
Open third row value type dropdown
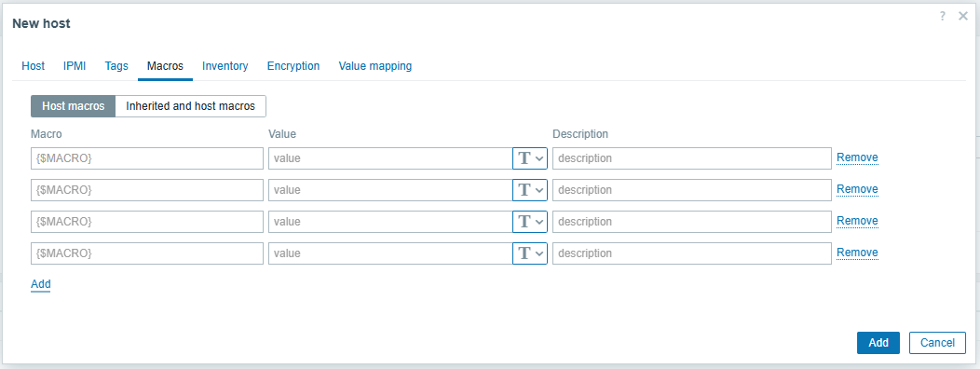(x=530, y=222)
